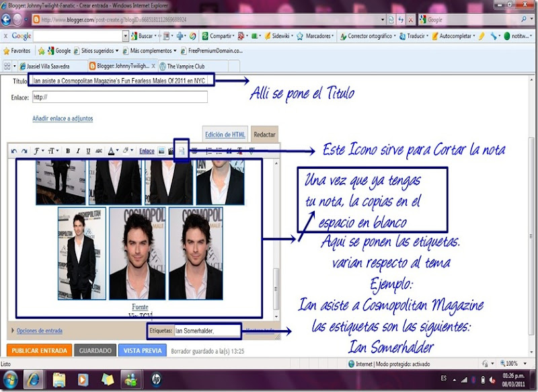Click the Enlace link button in toolbar
538x392 pixels.
[147, 151]
